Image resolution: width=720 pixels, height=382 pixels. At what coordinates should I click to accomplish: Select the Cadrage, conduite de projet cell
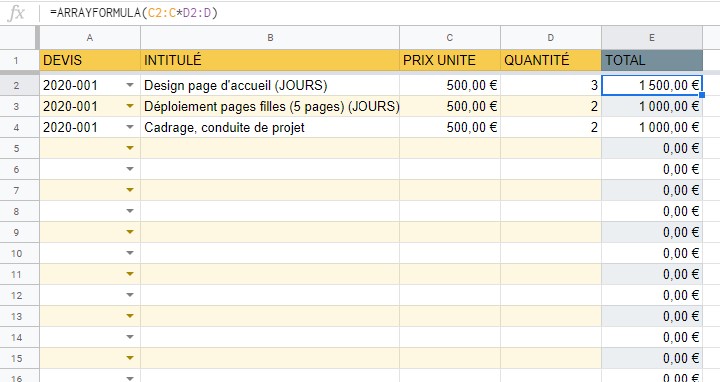click(270, 127)
